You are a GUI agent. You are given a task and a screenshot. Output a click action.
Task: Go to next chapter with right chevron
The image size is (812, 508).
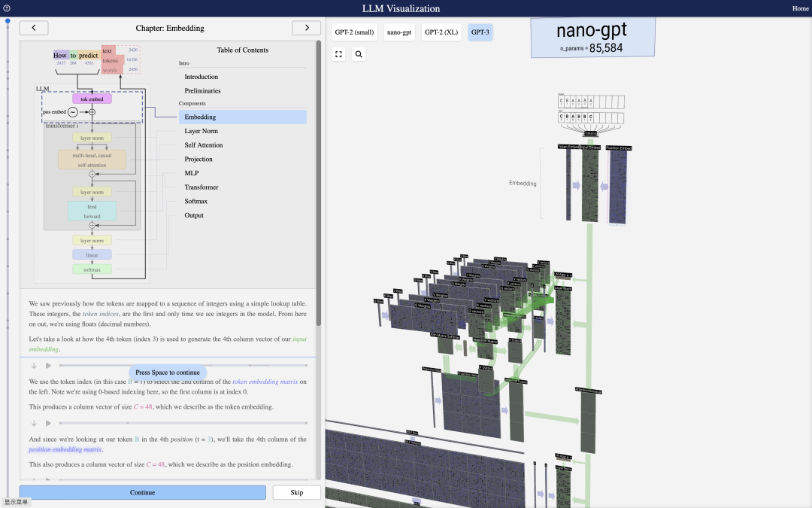[307, 28]
